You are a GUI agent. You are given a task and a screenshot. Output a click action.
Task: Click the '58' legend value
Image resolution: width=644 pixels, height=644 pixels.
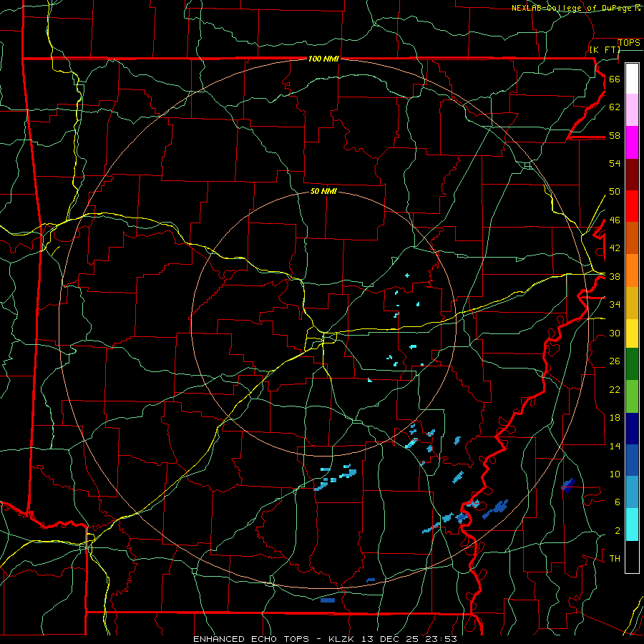coord(615,135)
